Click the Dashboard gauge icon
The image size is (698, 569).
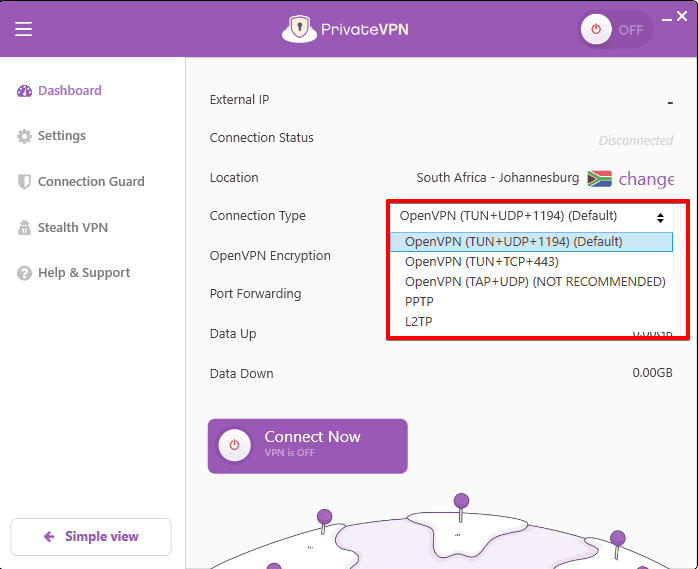tap(25, 91)
